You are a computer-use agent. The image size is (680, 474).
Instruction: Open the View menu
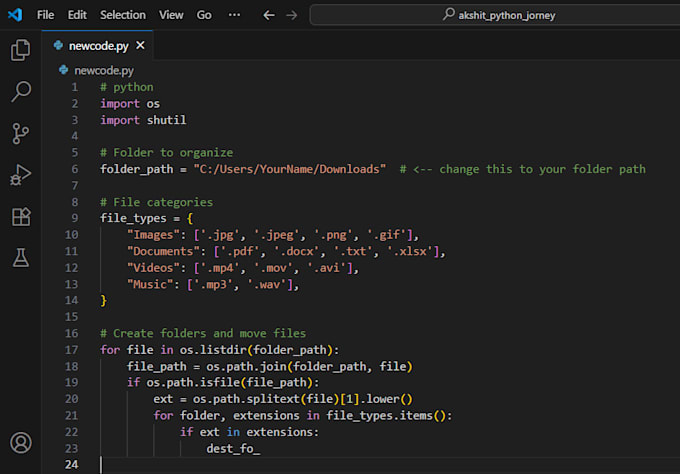[171, 15]
